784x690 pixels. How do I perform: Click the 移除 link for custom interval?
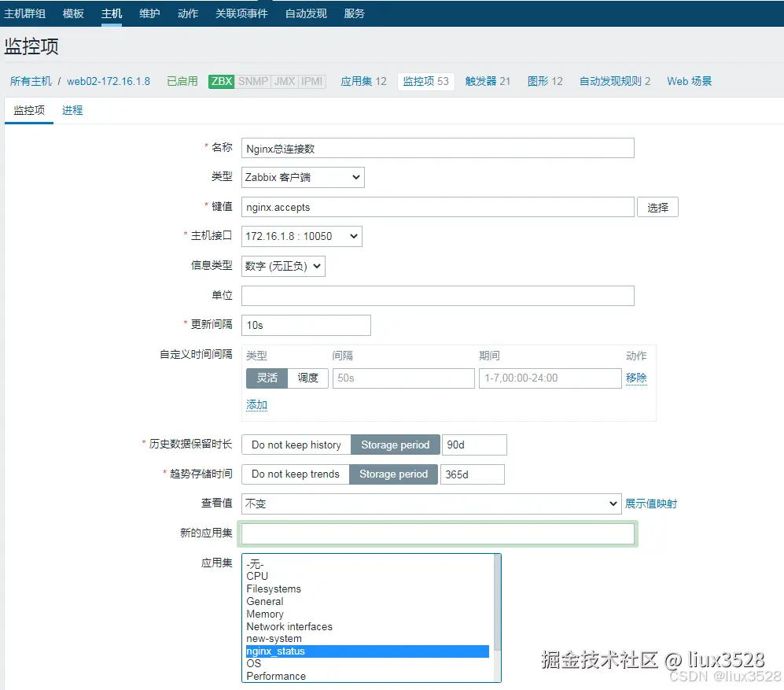click(636, 378)
